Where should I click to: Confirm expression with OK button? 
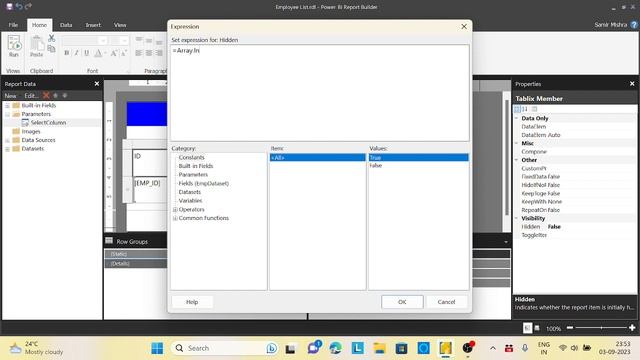(x=402, y=302)
